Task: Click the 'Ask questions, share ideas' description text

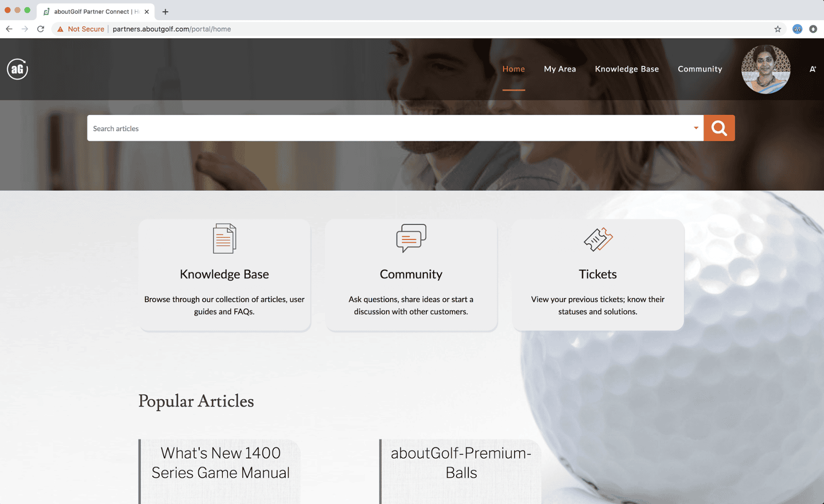Action: click(411, 305)
